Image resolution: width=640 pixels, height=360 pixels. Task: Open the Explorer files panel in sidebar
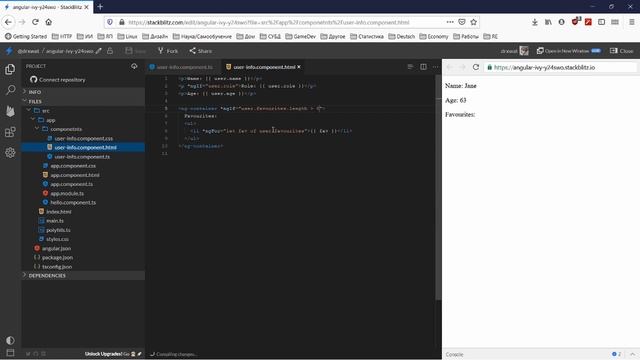click(10, 69)
